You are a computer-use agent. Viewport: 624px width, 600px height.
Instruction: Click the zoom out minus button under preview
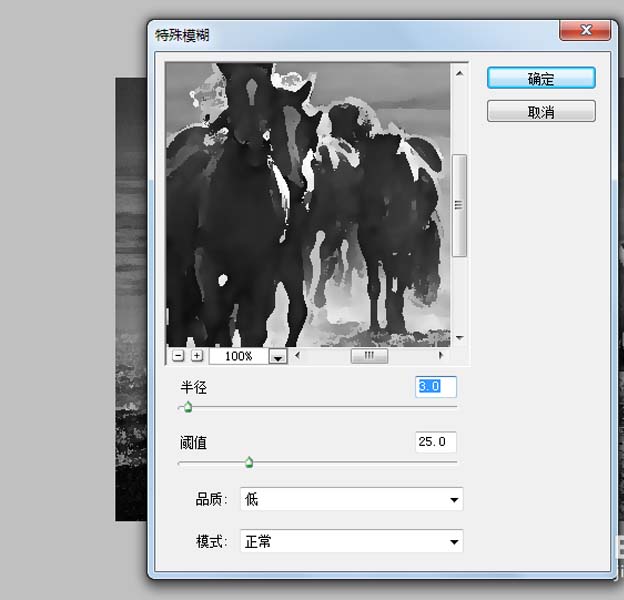177,355
